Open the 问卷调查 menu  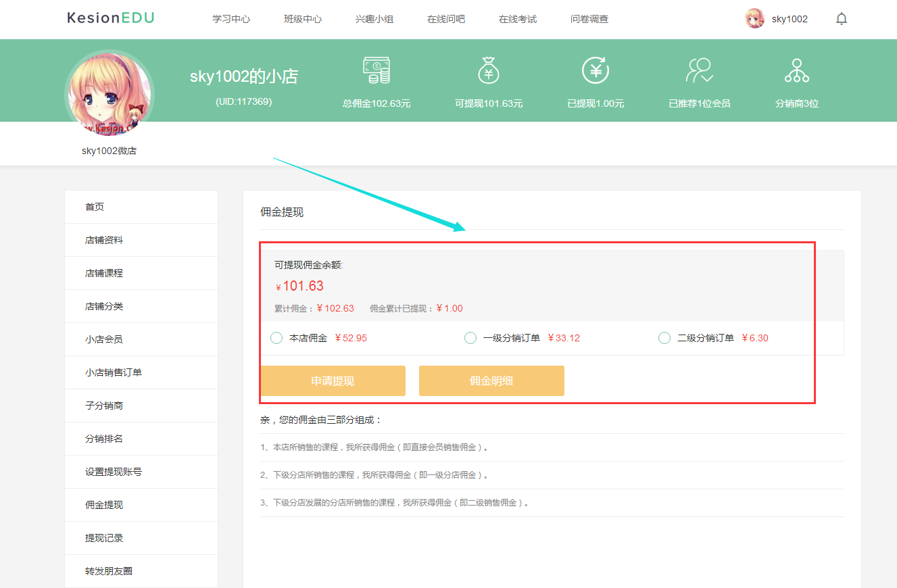tap(589, 19)
